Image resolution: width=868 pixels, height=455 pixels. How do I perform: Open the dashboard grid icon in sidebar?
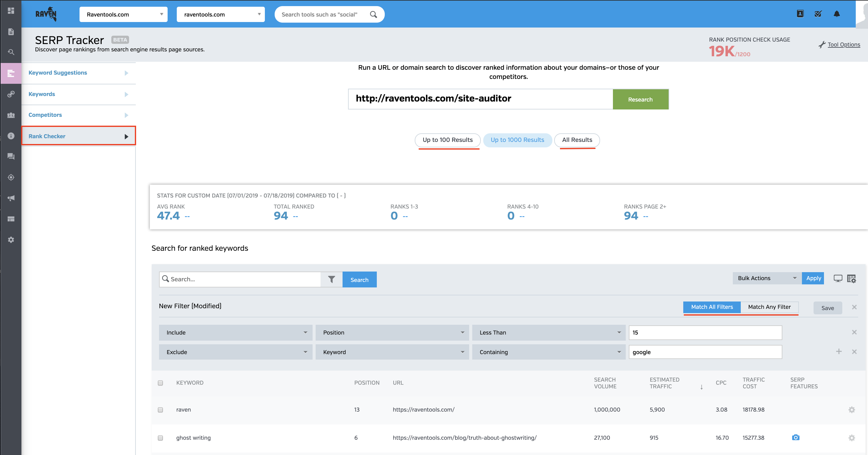(x=11, y=11)
